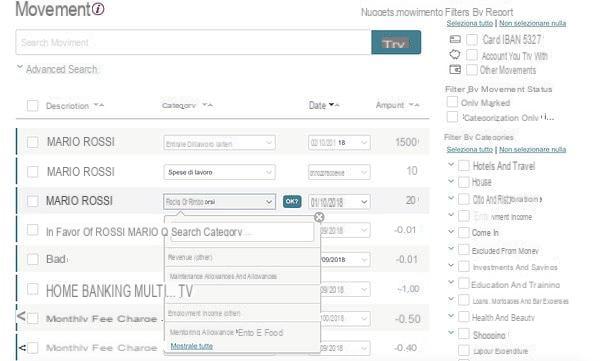The height and width of the screenshot is (361, 610).
Task: Open category dropdown of MARIO ROSSI row 20
Action: click(x=219, y=202)
